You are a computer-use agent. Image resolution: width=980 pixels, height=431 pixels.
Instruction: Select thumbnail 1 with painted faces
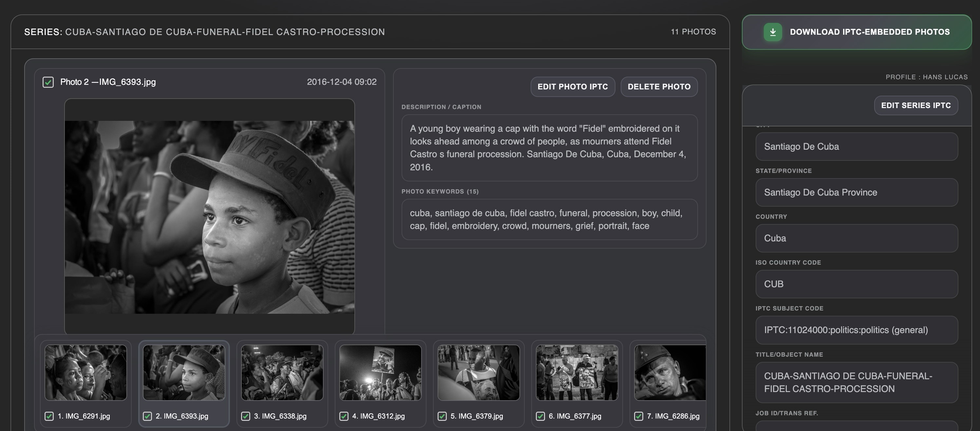(x=85, y=372)
